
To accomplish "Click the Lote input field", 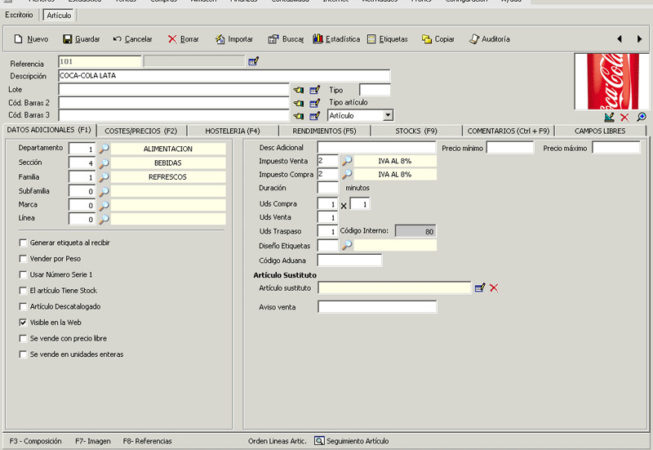I will pyautogui.click(x=174, y=90).
